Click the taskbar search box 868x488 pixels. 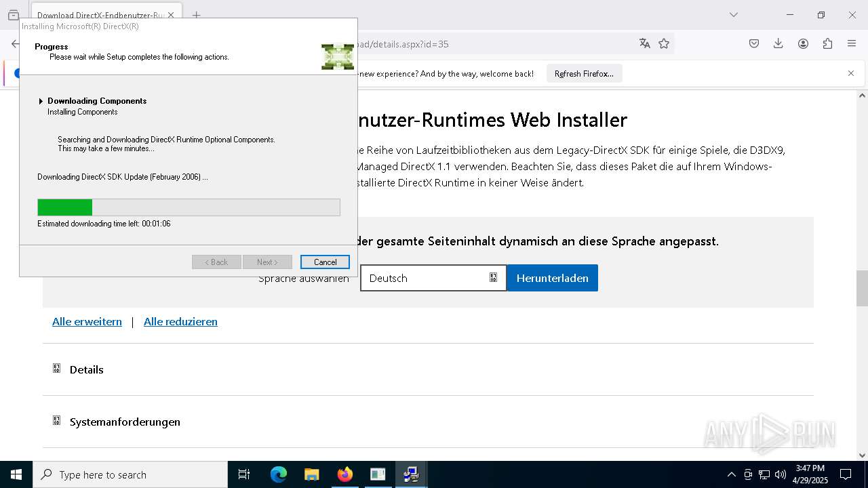130,474
